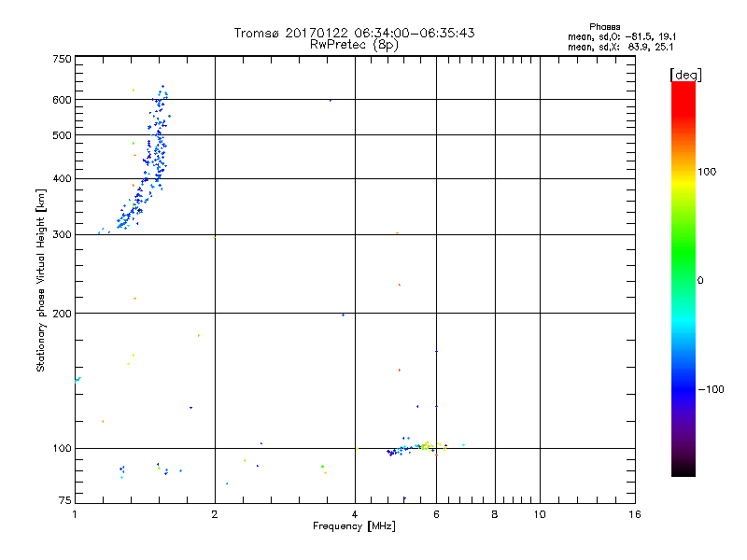This screenshot has height=560, width=747.
Task: Click the "Frequency [MHz]" axis label
Action: click(354, 526)
